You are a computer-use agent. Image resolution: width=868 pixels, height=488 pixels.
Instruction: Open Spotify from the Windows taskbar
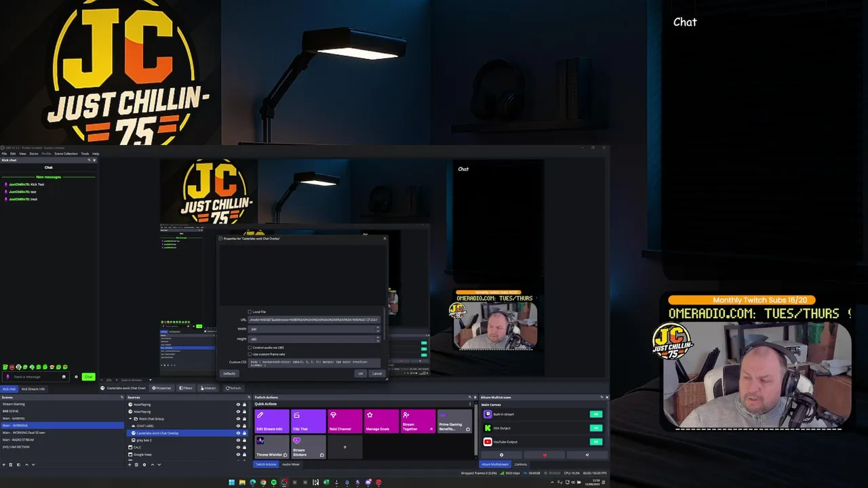click(274, 483)
